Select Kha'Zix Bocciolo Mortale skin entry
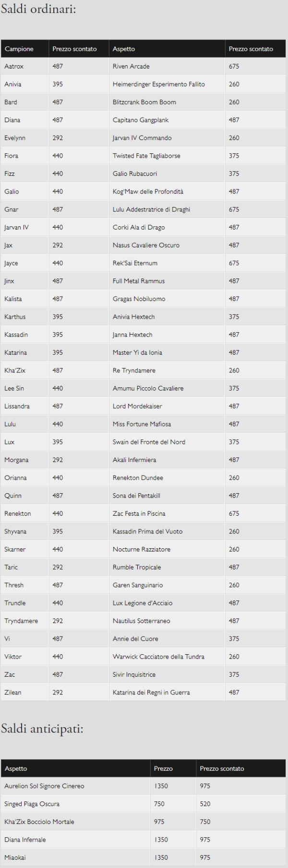Image resolution: width=288 pixels, height=868 pixels. [39, 822]
